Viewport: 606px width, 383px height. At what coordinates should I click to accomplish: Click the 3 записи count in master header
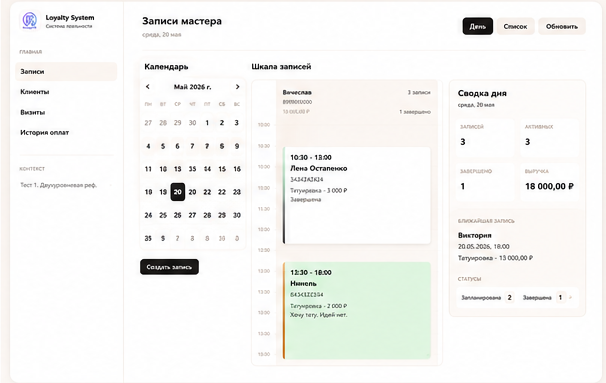click(419, 92)
